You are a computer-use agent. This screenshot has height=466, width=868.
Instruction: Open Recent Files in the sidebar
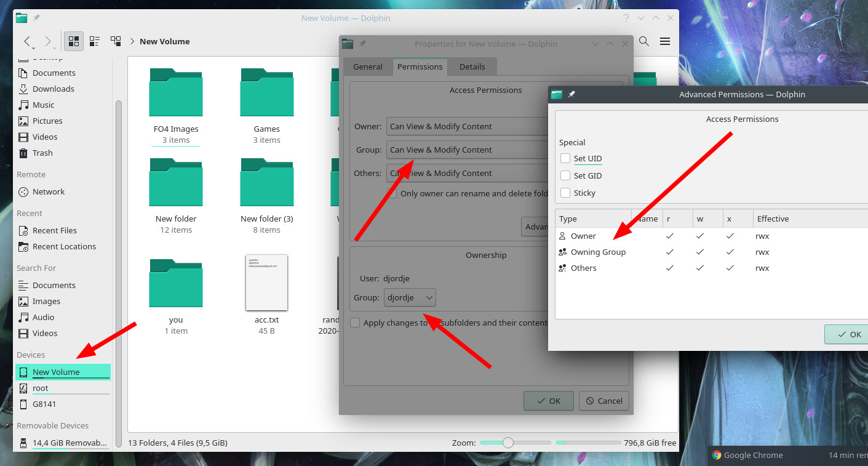[55, 230]
